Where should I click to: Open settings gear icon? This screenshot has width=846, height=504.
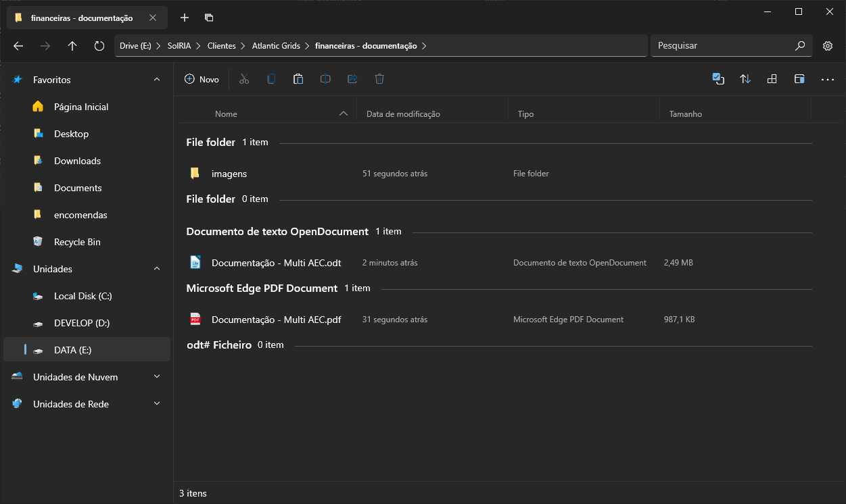pos(828,46)
